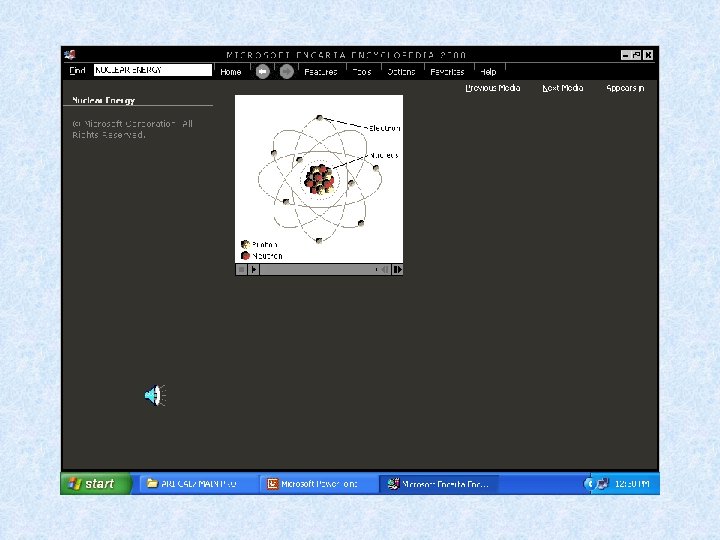Play the atom animation
This screenshot has height=540, width=720.
coord(253,270)
